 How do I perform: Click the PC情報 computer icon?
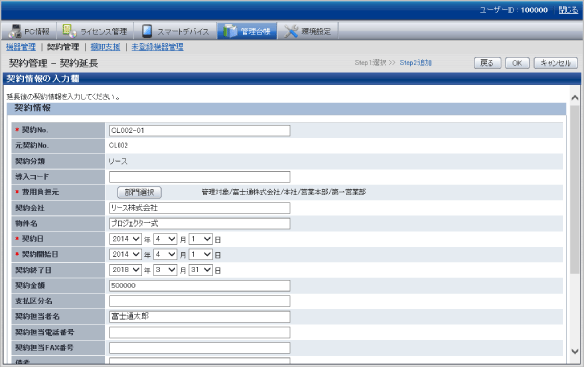click(15, 31)
